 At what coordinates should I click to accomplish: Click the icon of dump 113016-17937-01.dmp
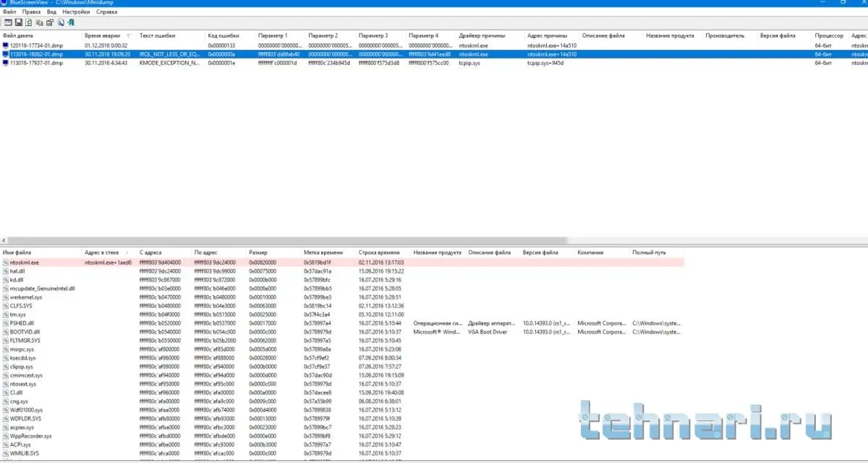click(x=6, y=63)
